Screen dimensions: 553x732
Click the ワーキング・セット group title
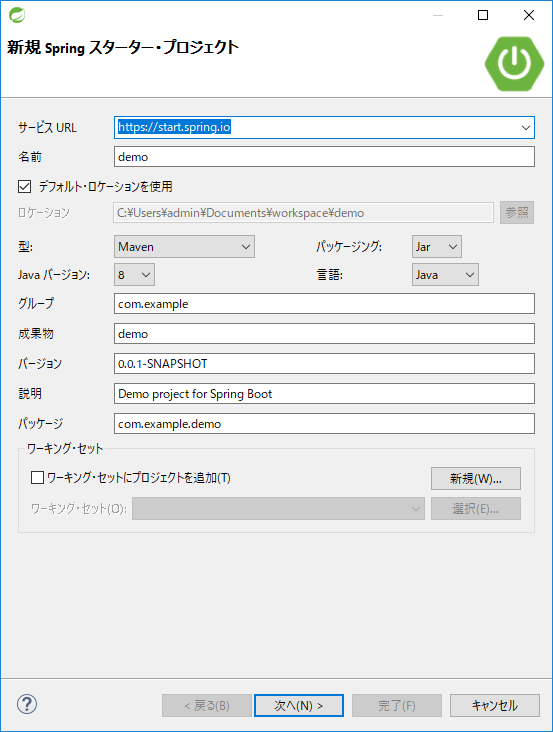[x=65, y=449]
